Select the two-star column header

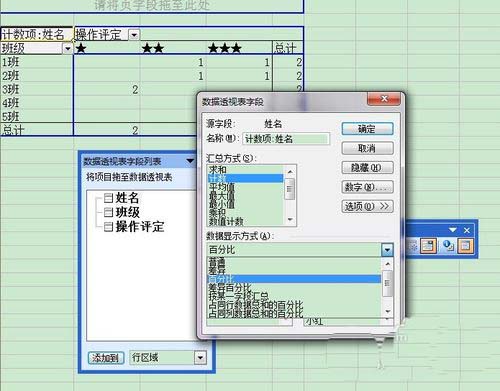173,48
